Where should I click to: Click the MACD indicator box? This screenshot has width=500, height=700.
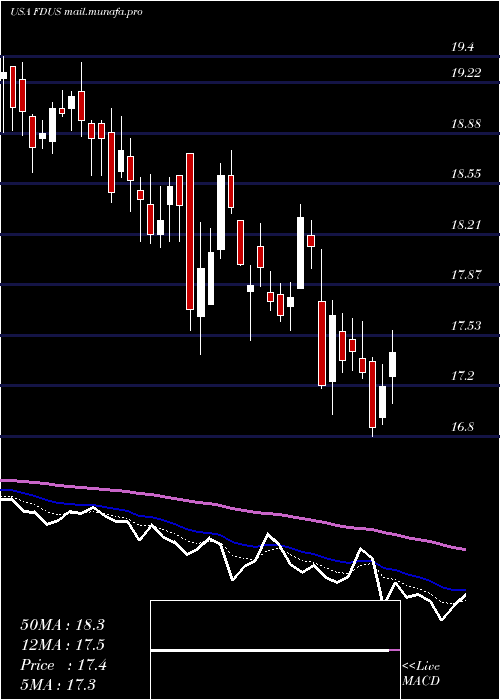(275, 650)
